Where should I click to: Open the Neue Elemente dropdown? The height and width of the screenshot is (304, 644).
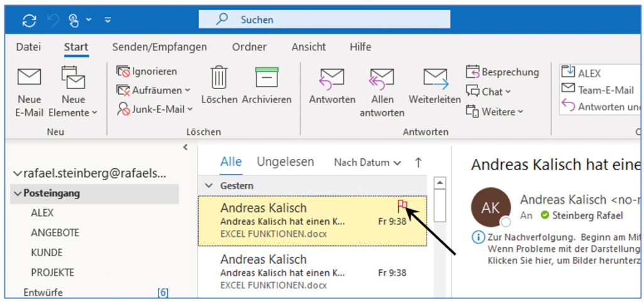(x=73, y=92)
